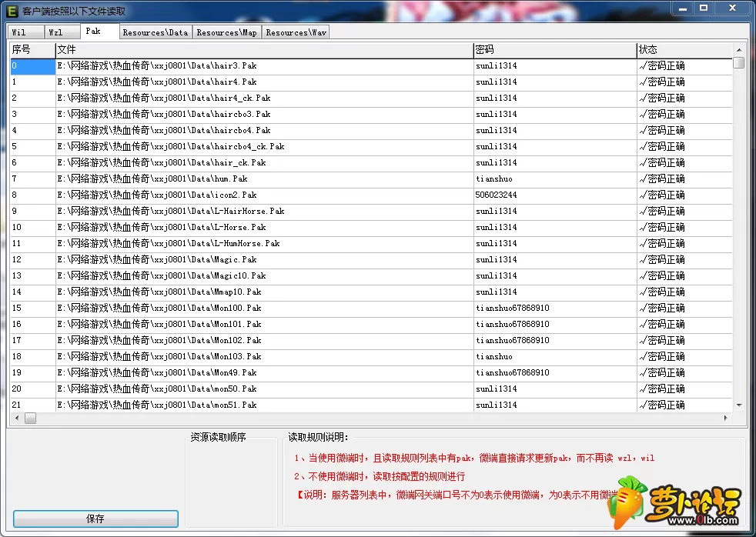
Task: Click the 状态 column header
Action: (684, 49)
